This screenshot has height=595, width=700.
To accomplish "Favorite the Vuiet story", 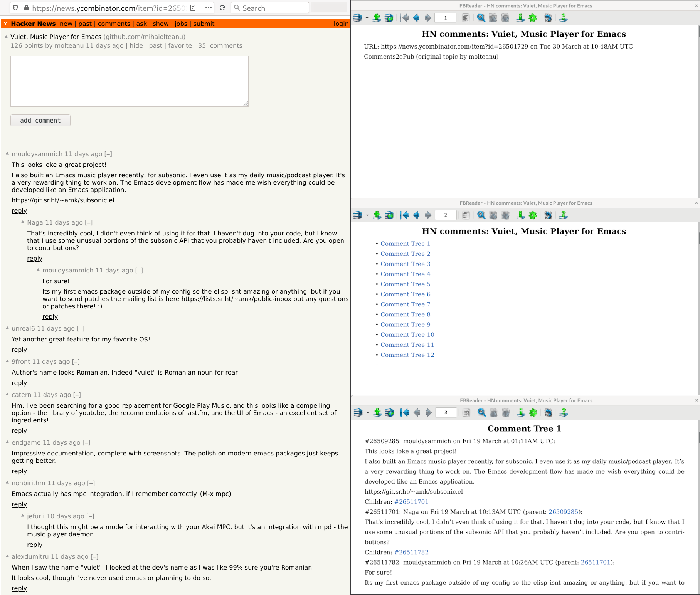I will pyautogui.click(x=180, y=46).
